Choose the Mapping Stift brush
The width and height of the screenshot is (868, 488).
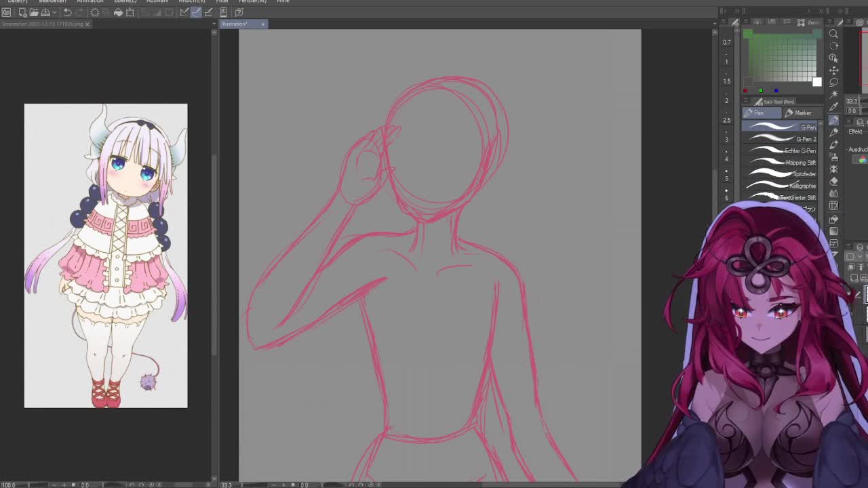pyautogui.click(x=780, y=162)
